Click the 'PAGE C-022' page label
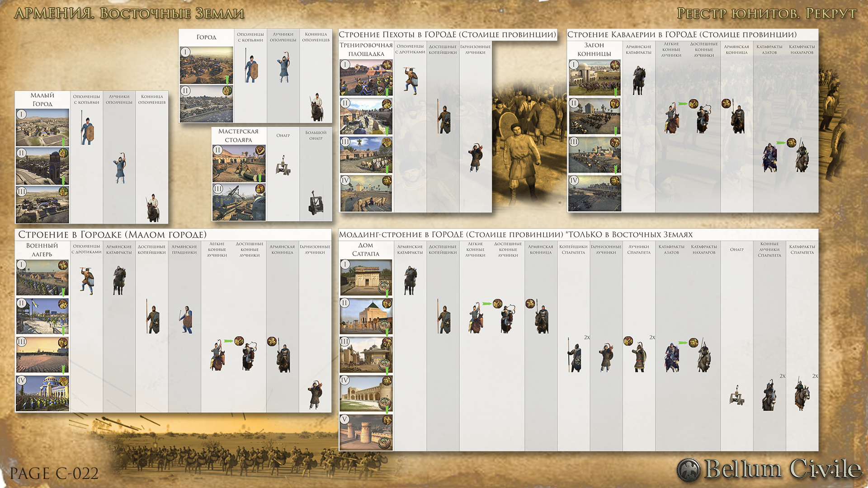Screen dimensions: 868x488 click(x=54, y=473)
